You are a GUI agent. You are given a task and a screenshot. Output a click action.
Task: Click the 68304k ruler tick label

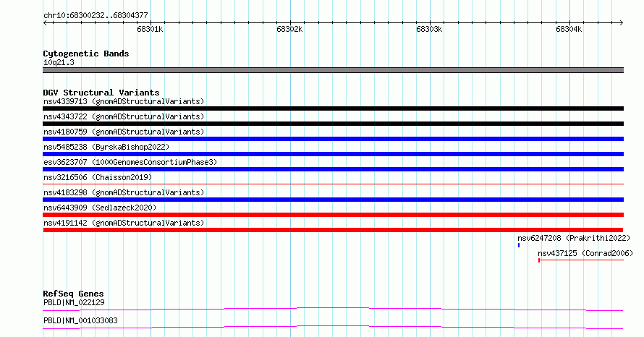569,30
